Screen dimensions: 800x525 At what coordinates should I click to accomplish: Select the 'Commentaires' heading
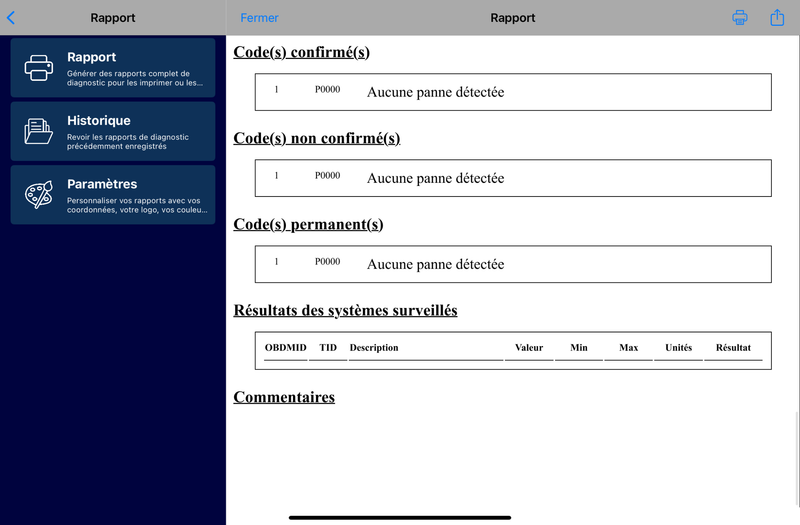click(284, 397)
